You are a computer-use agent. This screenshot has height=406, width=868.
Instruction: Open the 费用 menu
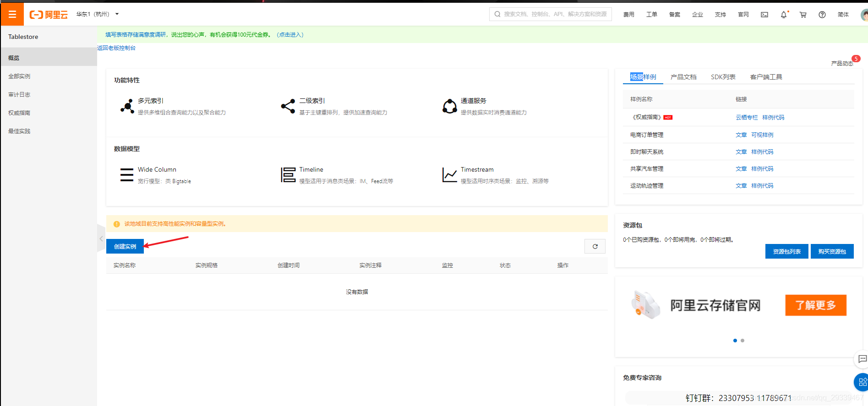(x=628, y=15)
